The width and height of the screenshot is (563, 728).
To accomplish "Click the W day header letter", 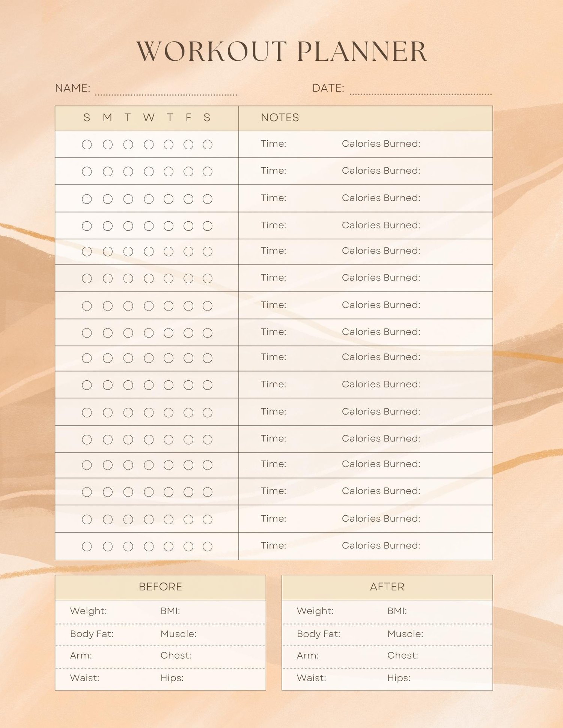I will (x=149, y=118).
